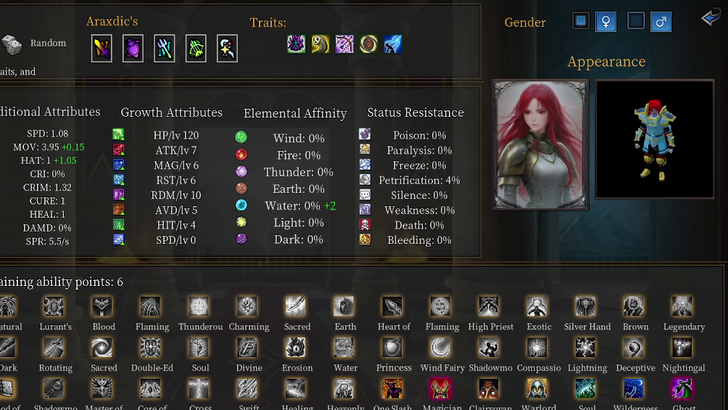
Task: Pick the Erosion ability icon
Action: pos(295,347)
